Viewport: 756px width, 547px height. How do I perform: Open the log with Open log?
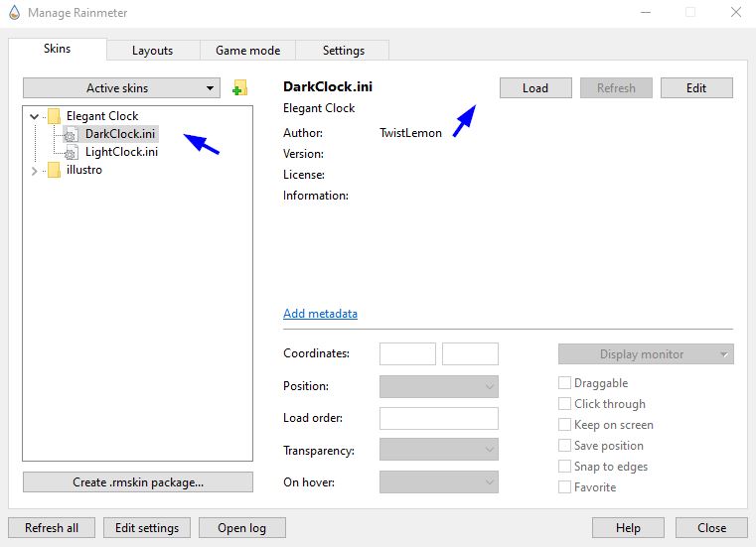[x=242, y=528]
